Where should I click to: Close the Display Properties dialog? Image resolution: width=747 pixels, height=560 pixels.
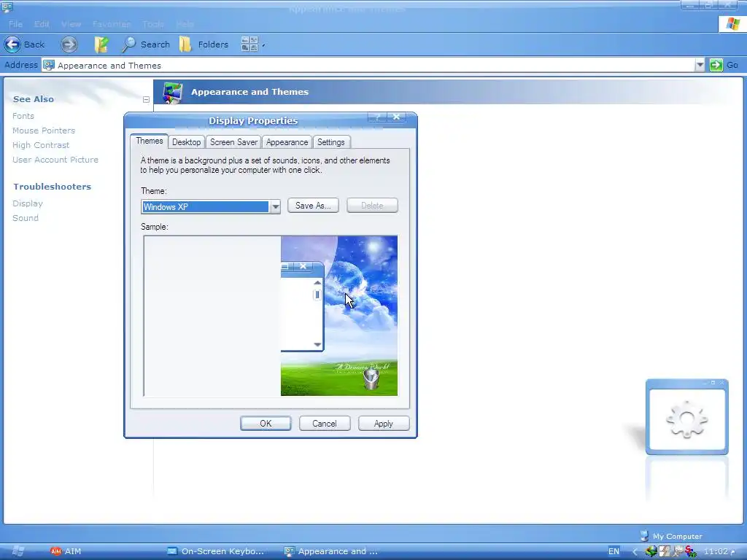(396, 117)
